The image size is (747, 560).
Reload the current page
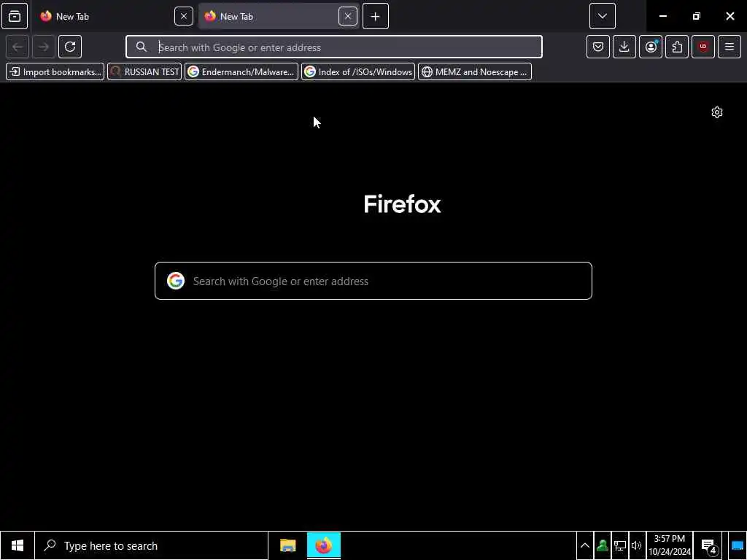coord(70,47)
